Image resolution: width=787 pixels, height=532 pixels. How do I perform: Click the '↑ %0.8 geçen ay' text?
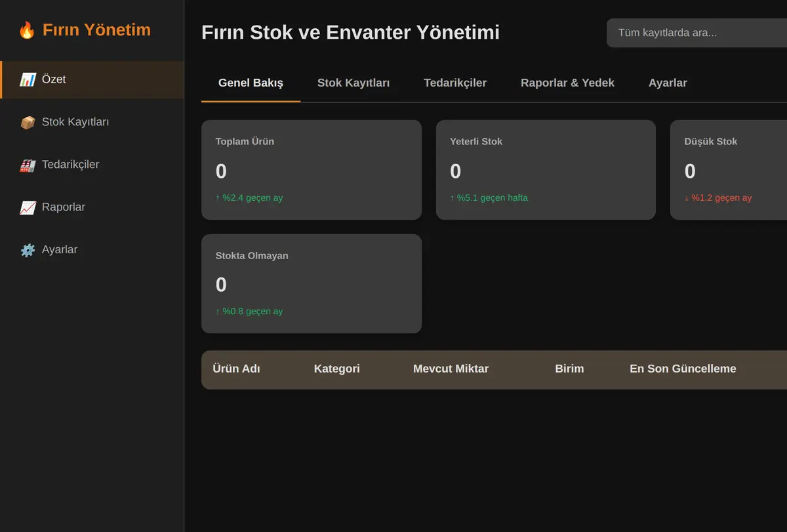click(x=249, y=311)
